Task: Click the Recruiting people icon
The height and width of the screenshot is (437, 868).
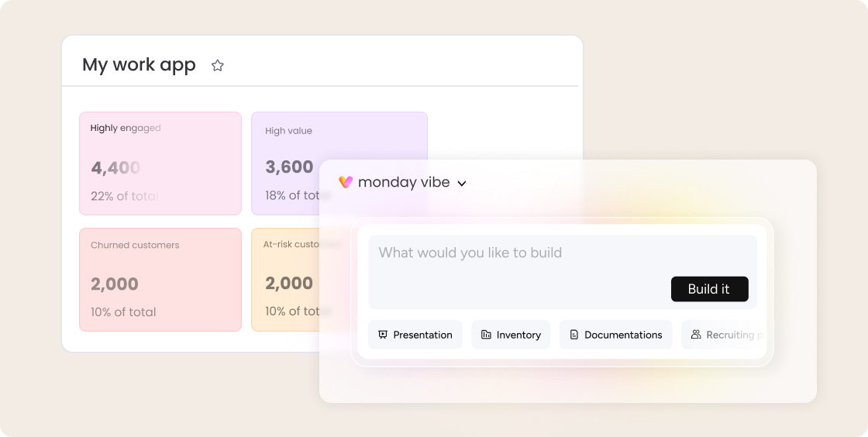Action: (696, 335)
